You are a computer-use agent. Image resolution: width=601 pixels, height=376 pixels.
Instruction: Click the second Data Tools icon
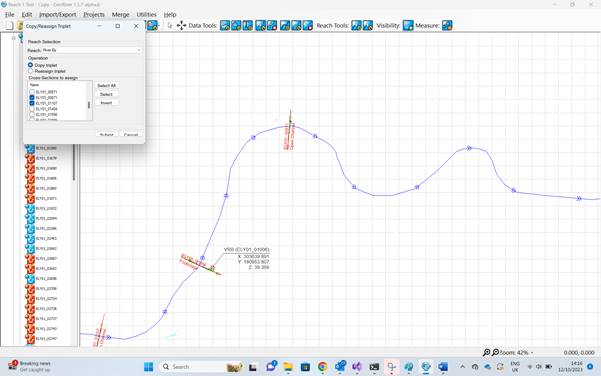[x=236, y=26]
